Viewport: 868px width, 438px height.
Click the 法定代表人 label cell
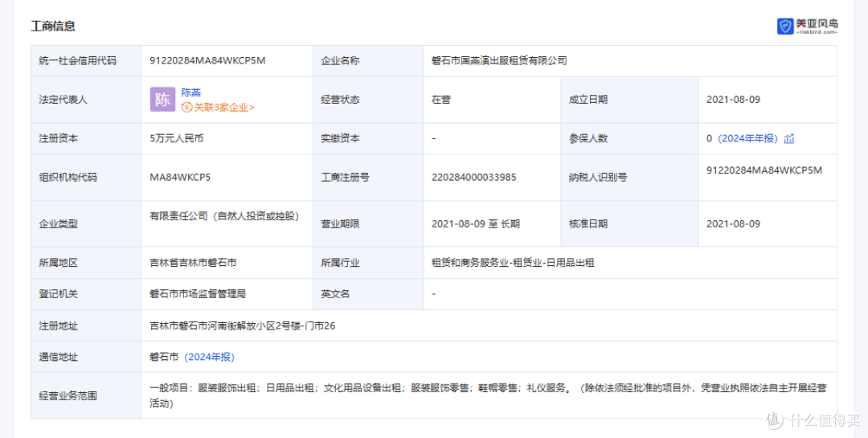point(86,100)
